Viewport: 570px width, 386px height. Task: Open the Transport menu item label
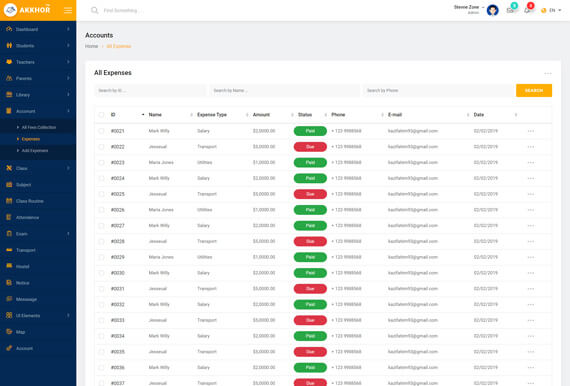tap(25, 250)
